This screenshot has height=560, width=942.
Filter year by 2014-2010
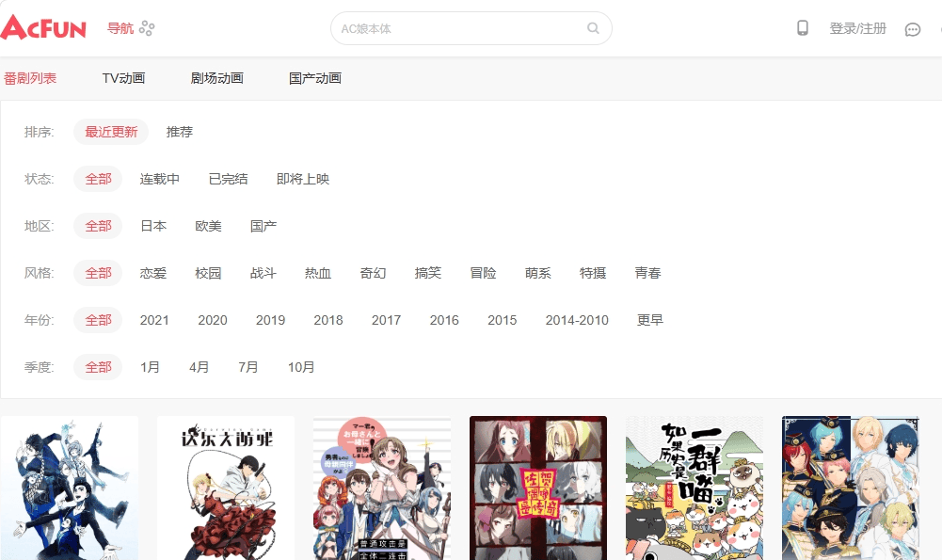(577, 320)
